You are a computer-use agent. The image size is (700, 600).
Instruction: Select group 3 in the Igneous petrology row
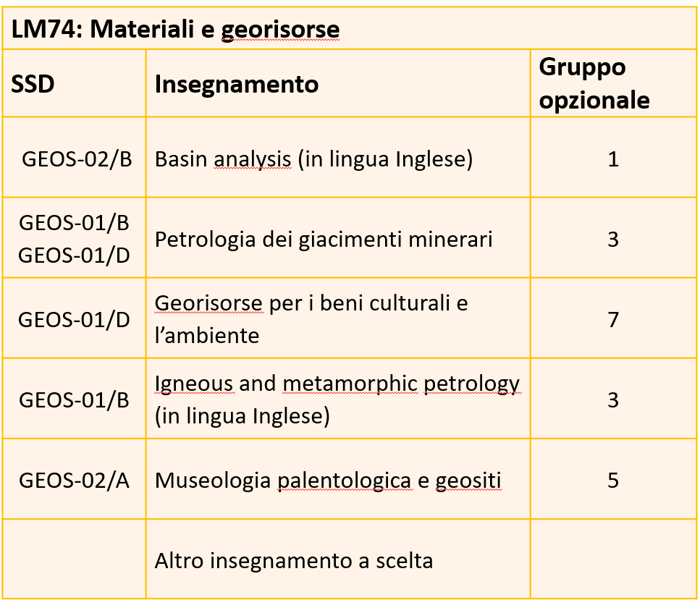(613, 400)
